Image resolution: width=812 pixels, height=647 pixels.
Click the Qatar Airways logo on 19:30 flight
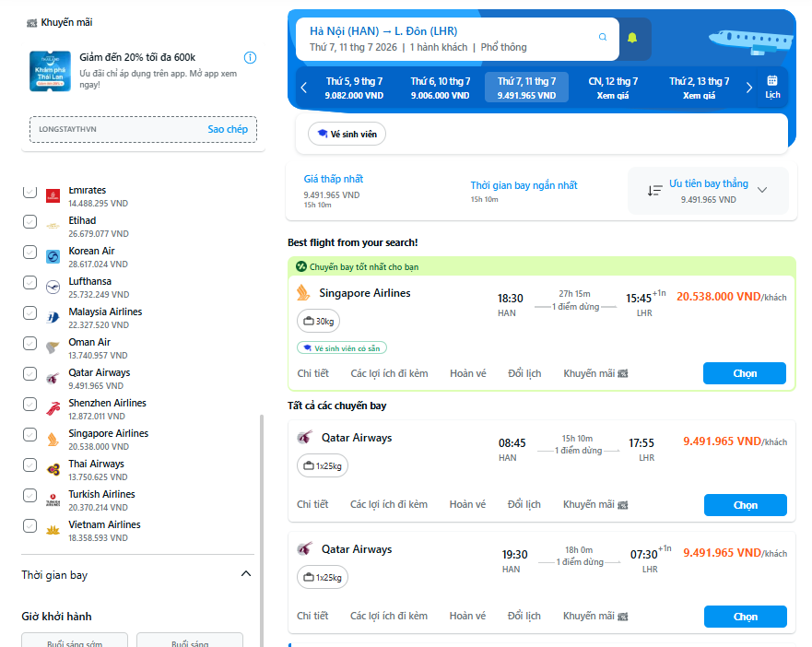(305, 548)
